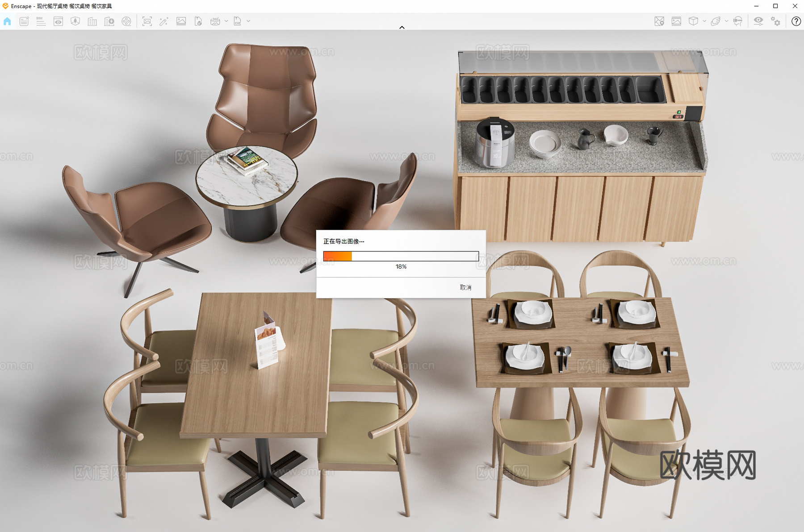Image resolution: width=804 pixels, height=532 pixels.
Task: Open the annotation notes panel icon
Action: coord(24,21)
